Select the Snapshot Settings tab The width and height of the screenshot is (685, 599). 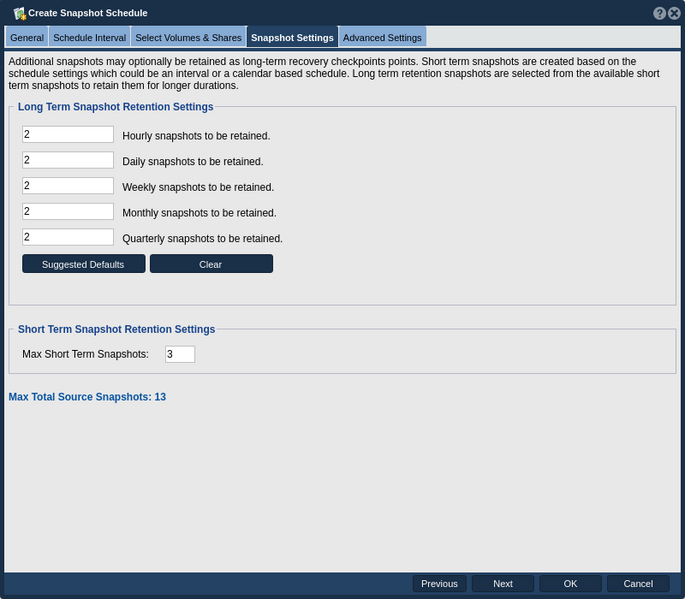pyautogui.click(x=292, y=38)
